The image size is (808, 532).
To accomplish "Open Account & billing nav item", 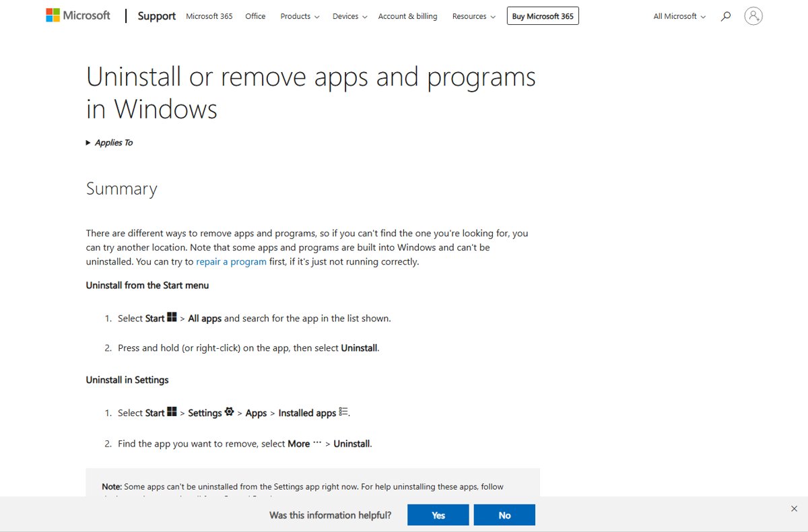I will point(407,16).
